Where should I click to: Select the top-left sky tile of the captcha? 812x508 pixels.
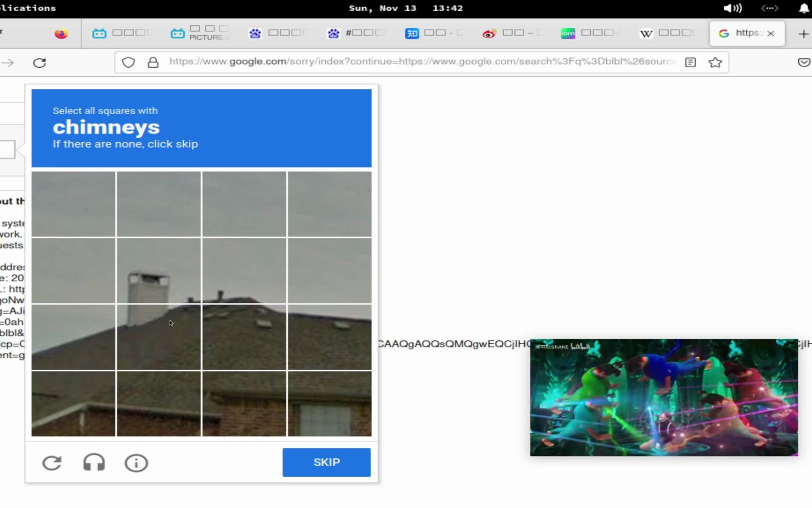click(x=73, y=204)
